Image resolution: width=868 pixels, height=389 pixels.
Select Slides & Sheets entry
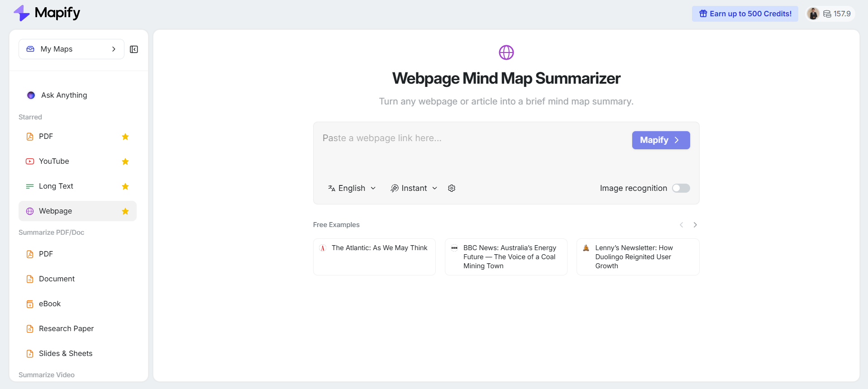click(x=77, y=354)
